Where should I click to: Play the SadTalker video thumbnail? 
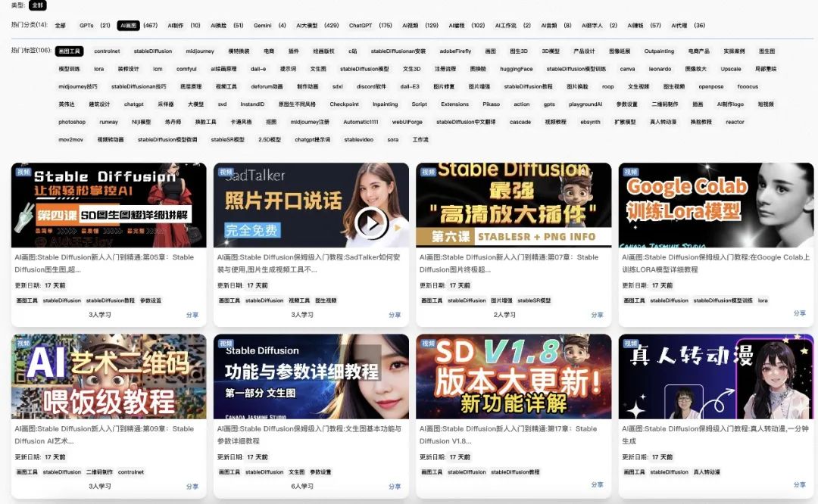point(371,223)
